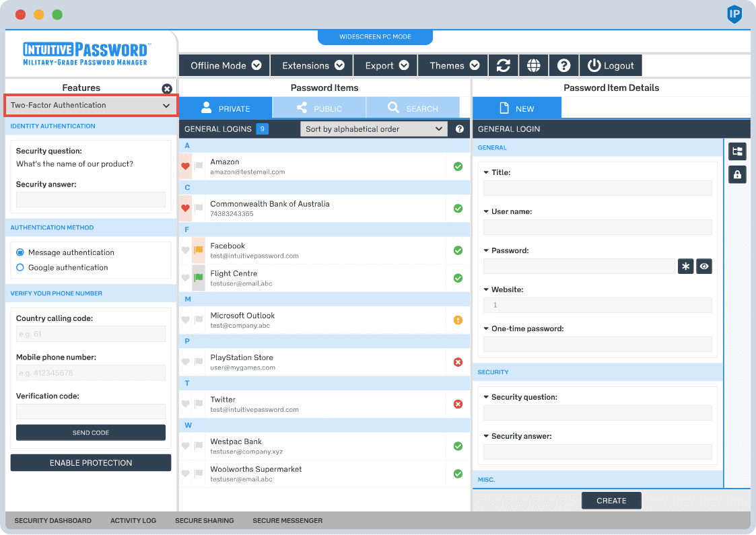Image resolution: width=756 pixels, height=535 pixels.
Task: Click the Logout button
Action: [611, 65]
